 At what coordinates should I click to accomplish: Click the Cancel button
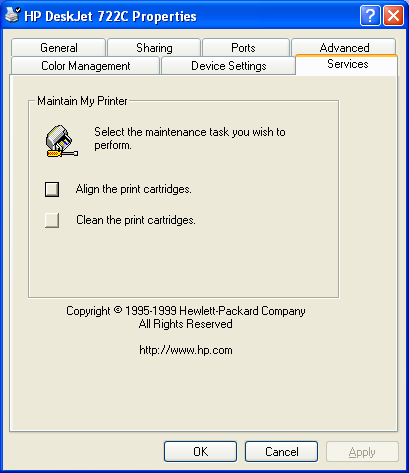point(281,452)
